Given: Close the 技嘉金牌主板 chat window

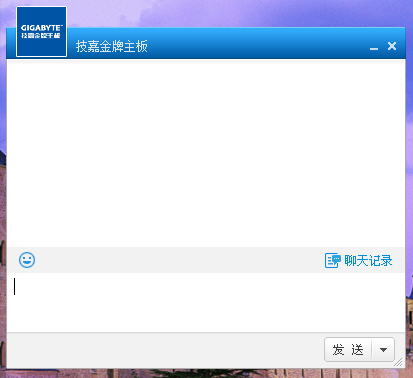Looking at the screenshot, I should (x=392, y=46).
